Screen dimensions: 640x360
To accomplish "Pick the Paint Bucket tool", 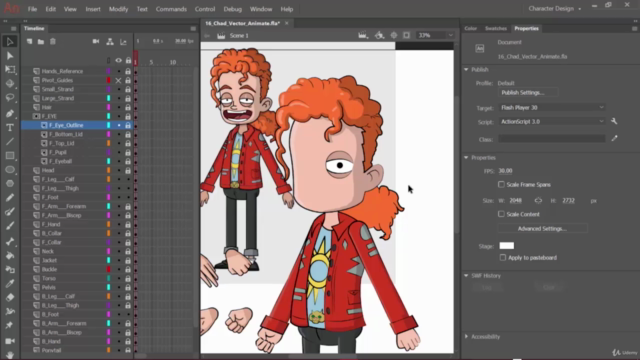I will [10, 256].
